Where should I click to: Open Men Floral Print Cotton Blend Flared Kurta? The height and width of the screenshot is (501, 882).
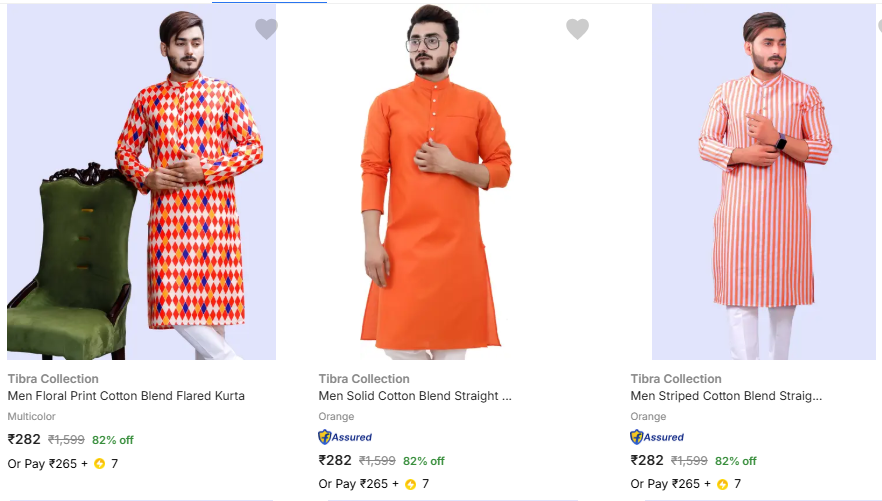[126, 396]
